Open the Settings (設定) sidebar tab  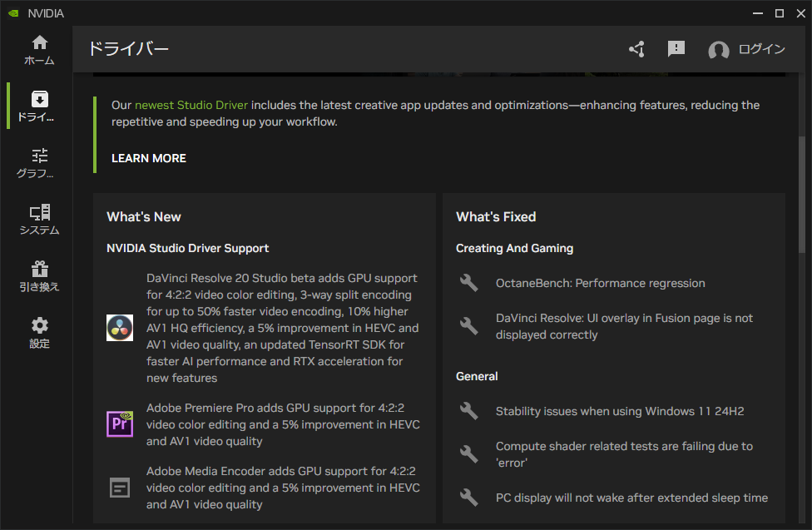click(x=39, y=333)
